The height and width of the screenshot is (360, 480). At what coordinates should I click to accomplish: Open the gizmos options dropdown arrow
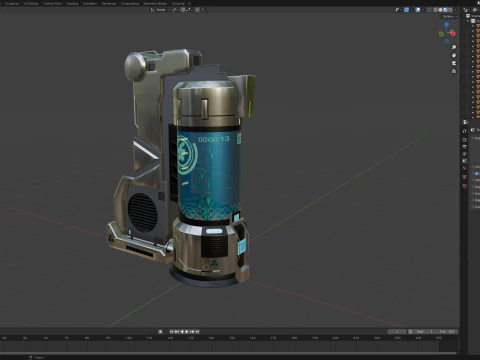pos(411,10)
